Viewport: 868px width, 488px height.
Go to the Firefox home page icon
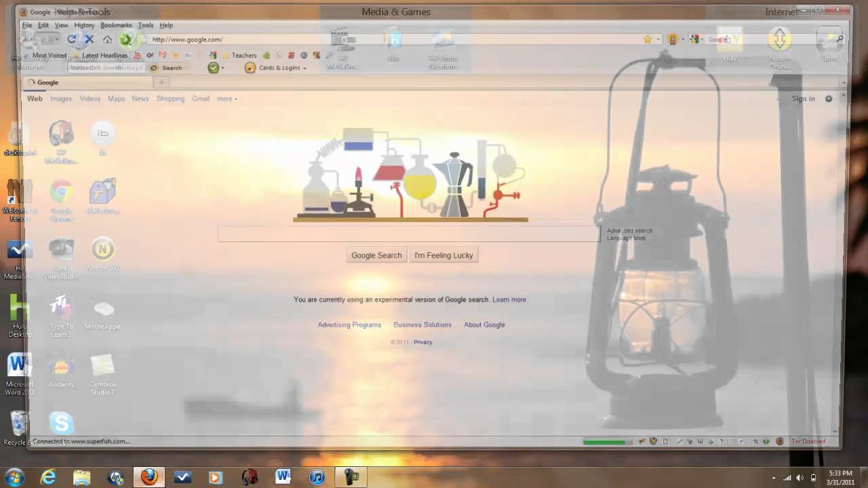(x=107, y=39)
